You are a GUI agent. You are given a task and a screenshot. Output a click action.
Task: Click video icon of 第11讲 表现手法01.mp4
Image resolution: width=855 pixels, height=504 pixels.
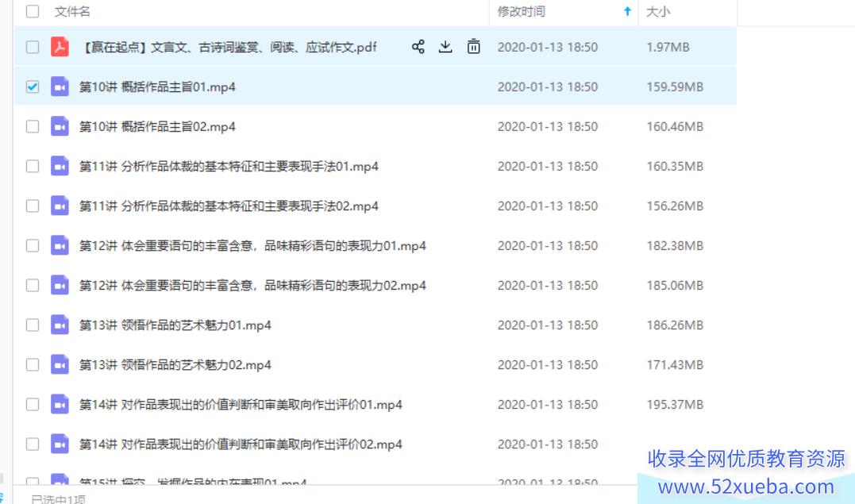[60, 167]
